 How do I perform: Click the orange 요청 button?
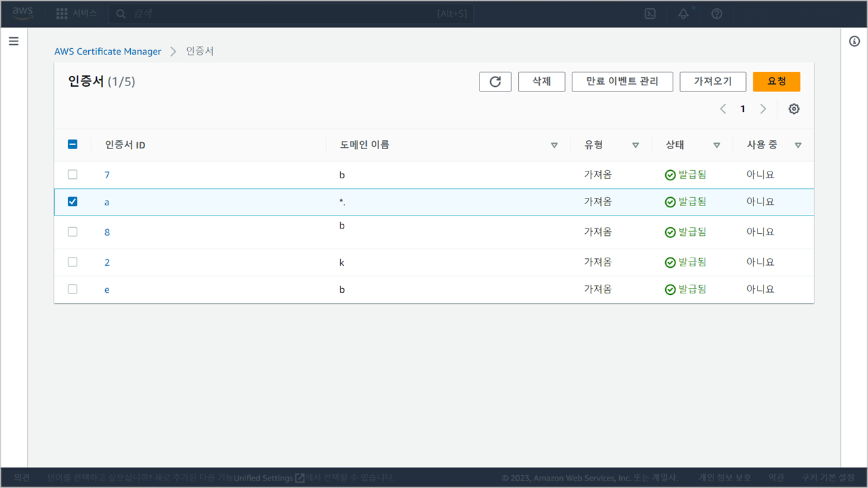click(x=776, y=81)
